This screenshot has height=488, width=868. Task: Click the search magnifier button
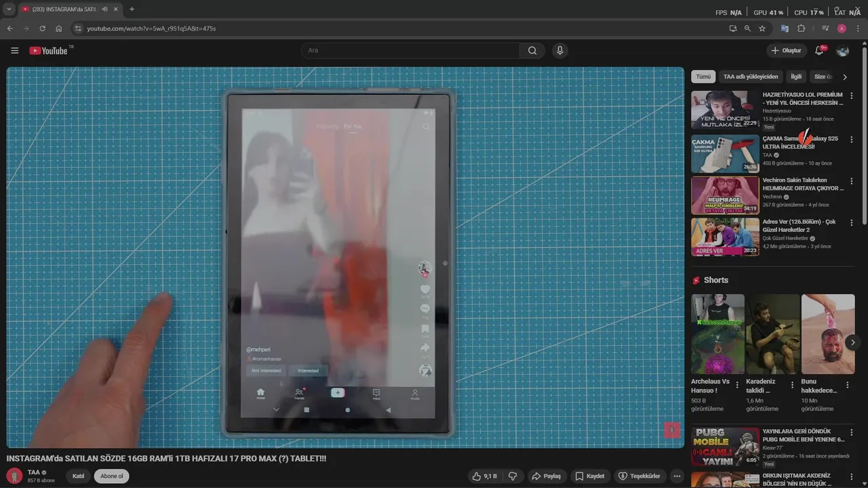coord(532,51)
